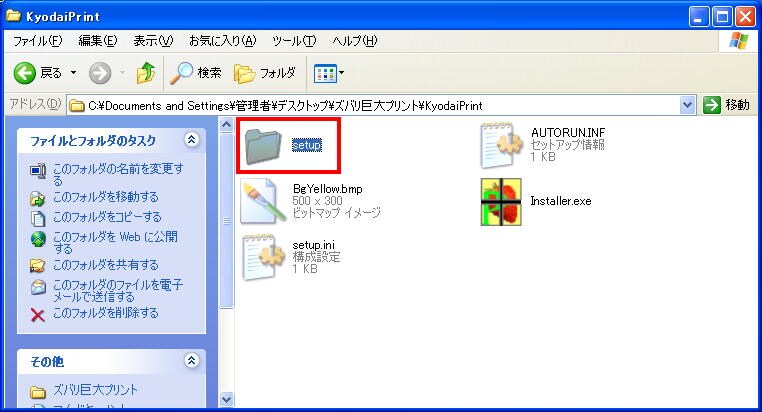The width and height of the screenshot is (762, 412).
Task: Click the task pane scrollbar thumb
Action: 226,221
